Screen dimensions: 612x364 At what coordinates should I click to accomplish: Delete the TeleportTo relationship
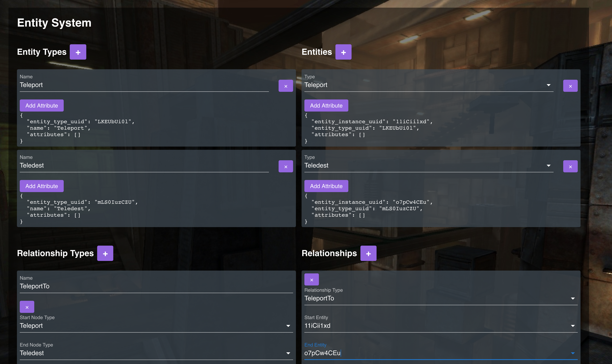tap(311, 279)
